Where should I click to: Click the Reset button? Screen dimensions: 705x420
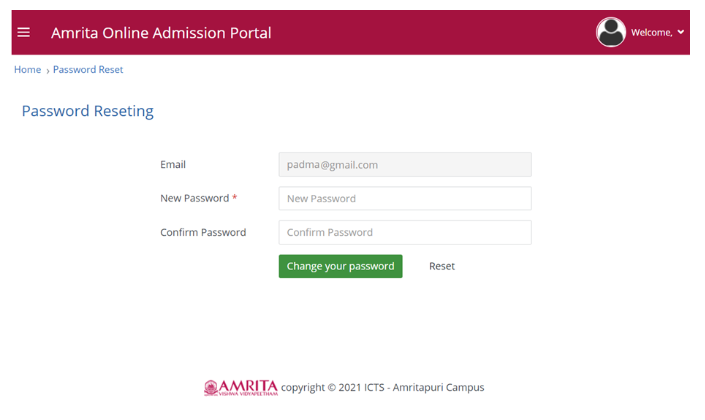(x=442, y=266)
